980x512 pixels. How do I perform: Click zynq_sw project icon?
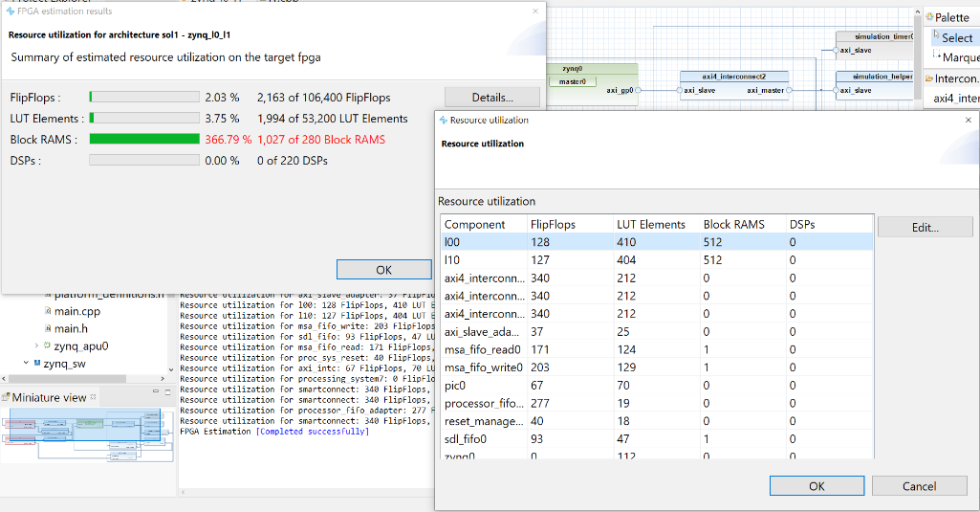(x=37, y=363)
